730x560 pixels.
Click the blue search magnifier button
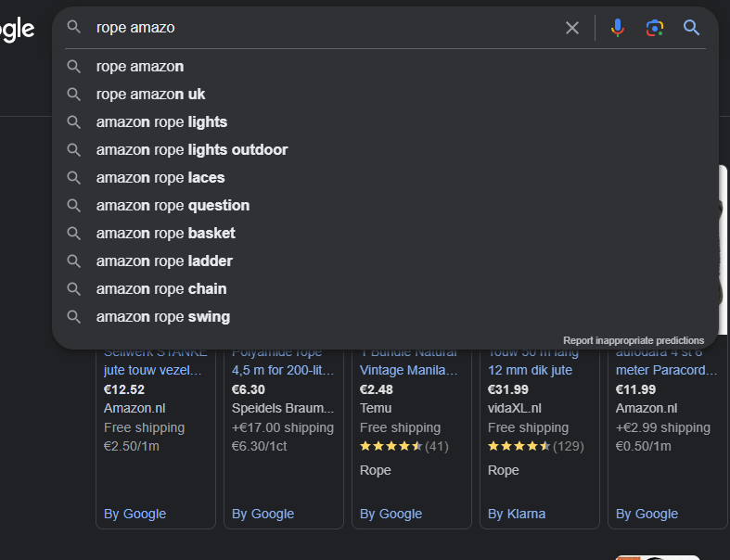tap(691, 28)
